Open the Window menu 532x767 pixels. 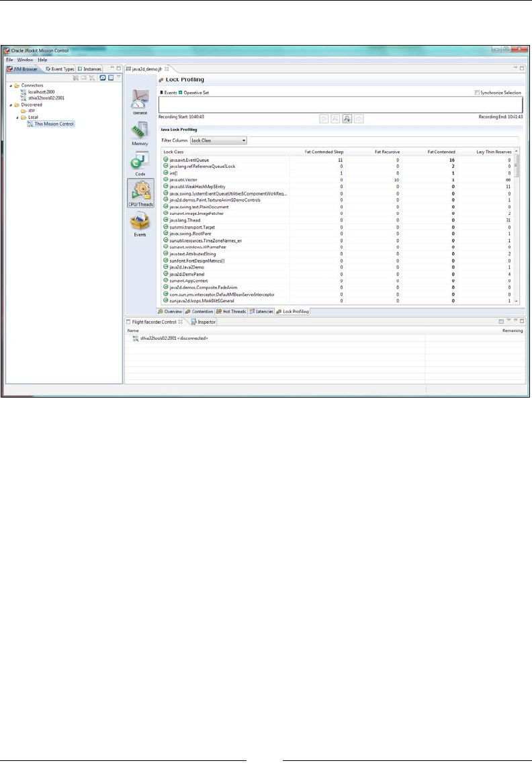click(x=25, y=60)
